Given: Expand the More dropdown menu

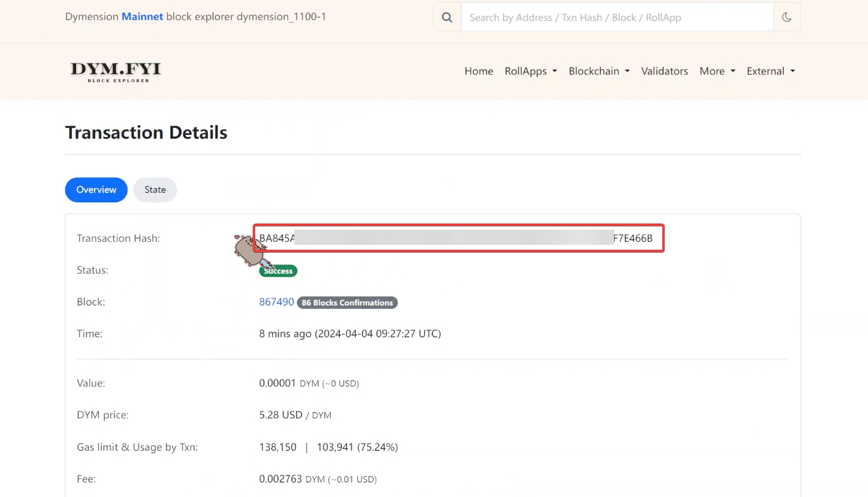Looking at the screenshot, I should pyautogui.click(x=717, y=71).
